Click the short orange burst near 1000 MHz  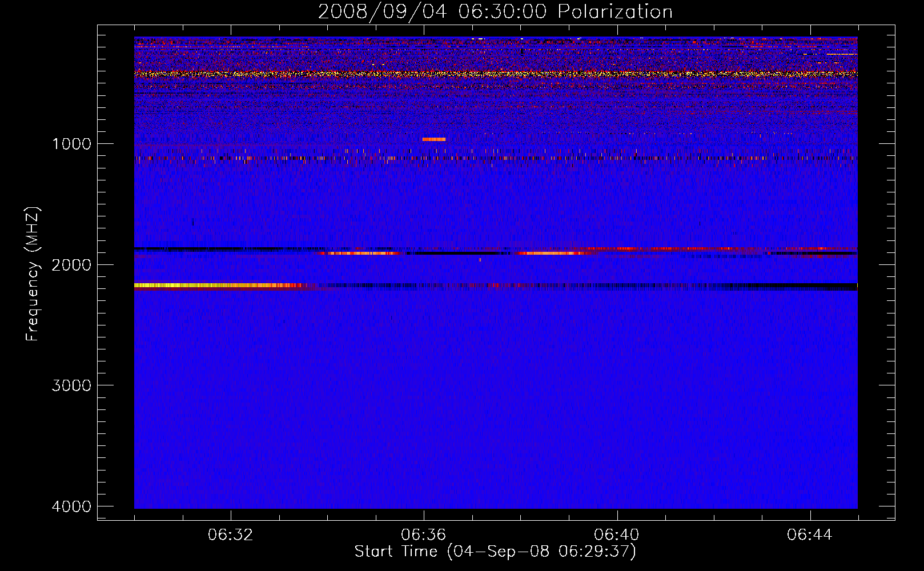pyautogui.click(x=433, y=139)
